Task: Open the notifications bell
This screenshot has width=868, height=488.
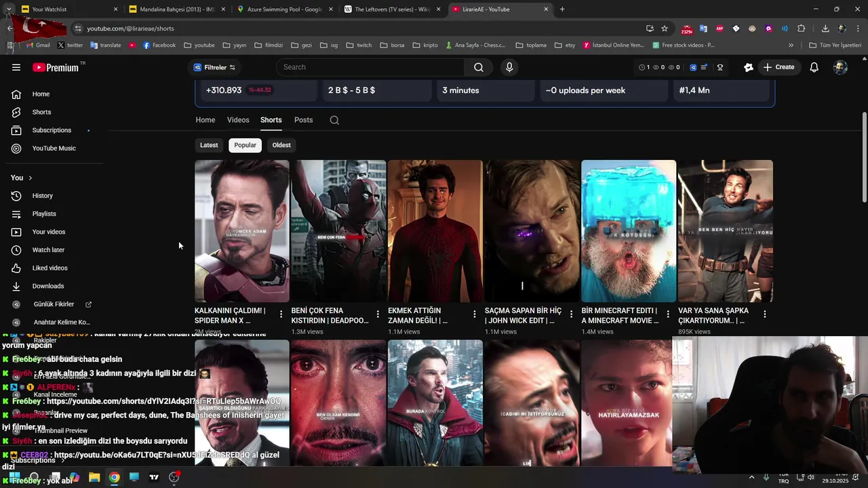Action: [x=814, y=67]
